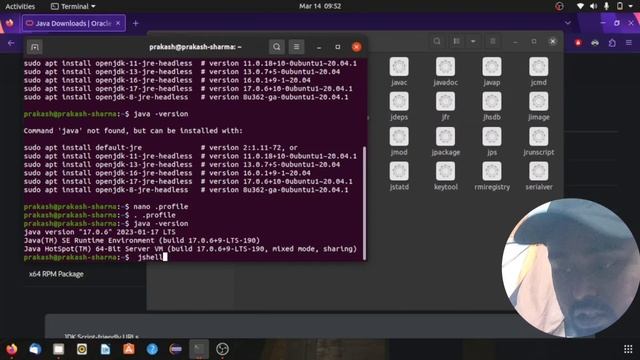Click the x64 RPM Package text
The height and width of the screenshot is (360, 640).
(56, 274)
